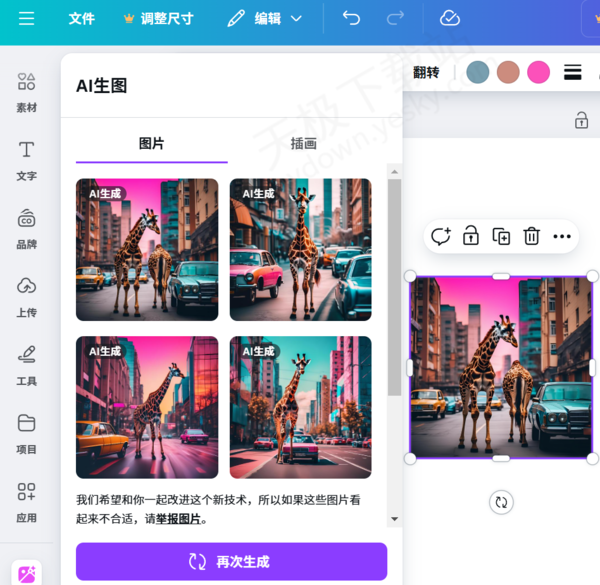
Task: Open the 文字 text panel
Action: (26, 161)
